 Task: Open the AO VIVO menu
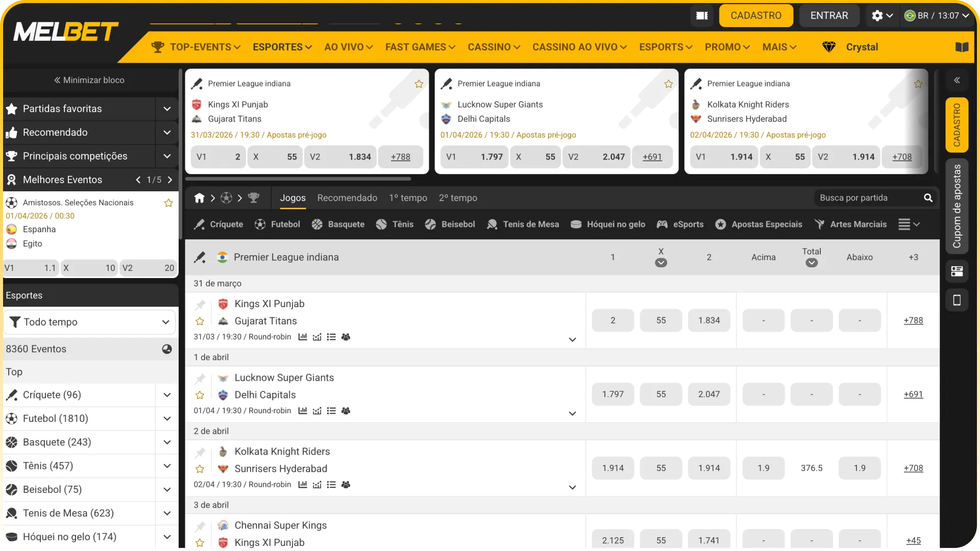(x=349, y=47)
